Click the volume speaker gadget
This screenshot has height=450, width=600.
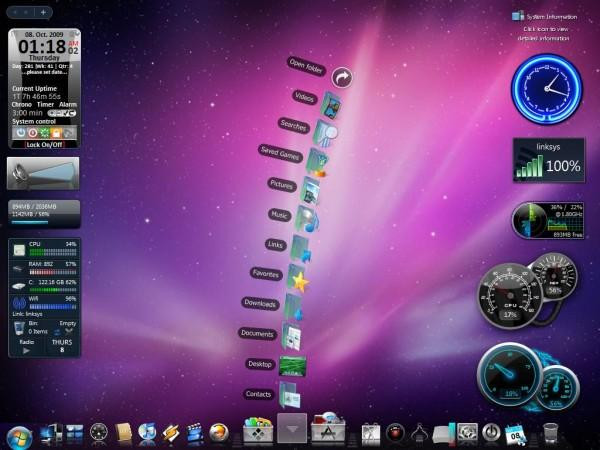[41, 174]
